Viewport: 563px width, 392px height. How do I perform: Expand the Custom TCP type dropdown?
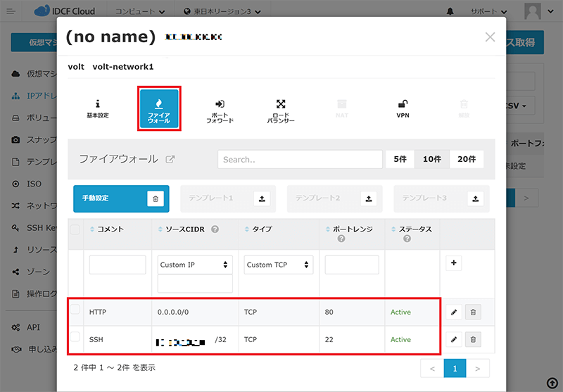[x=279, y=265]
